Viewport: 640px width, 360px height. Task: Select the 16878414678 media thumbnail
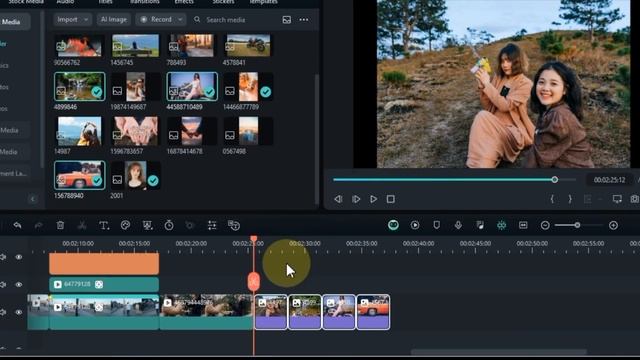(191, 131)
